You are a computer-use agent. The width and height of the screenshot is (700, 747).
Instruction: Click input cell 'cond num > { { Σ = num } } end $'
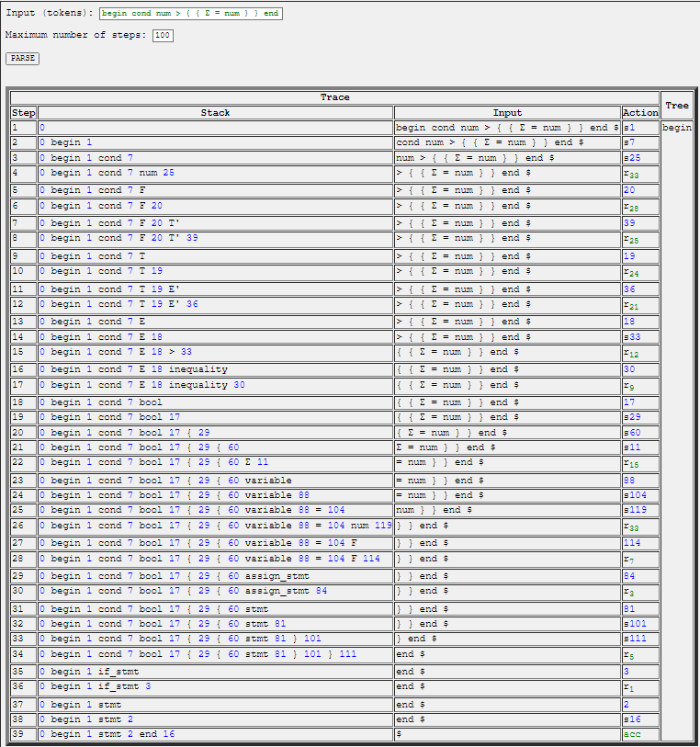point(508,142)
